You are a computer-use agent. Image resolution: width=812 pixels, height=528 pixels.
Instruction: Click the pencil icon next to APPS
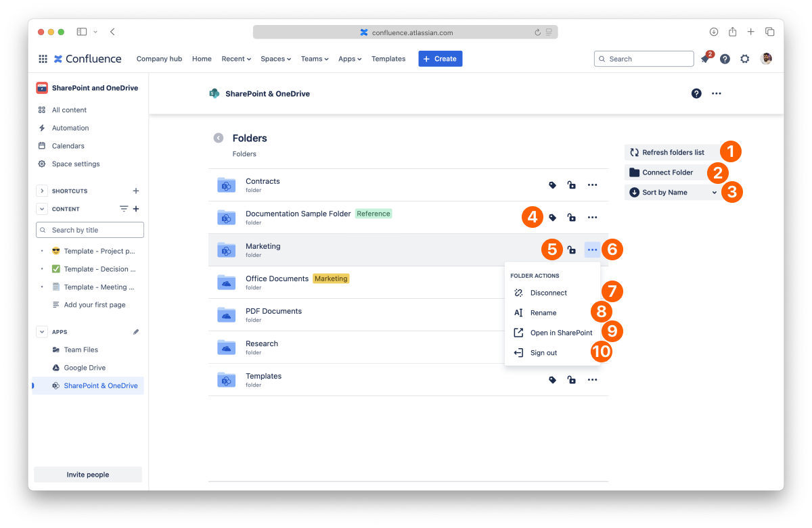136,332
